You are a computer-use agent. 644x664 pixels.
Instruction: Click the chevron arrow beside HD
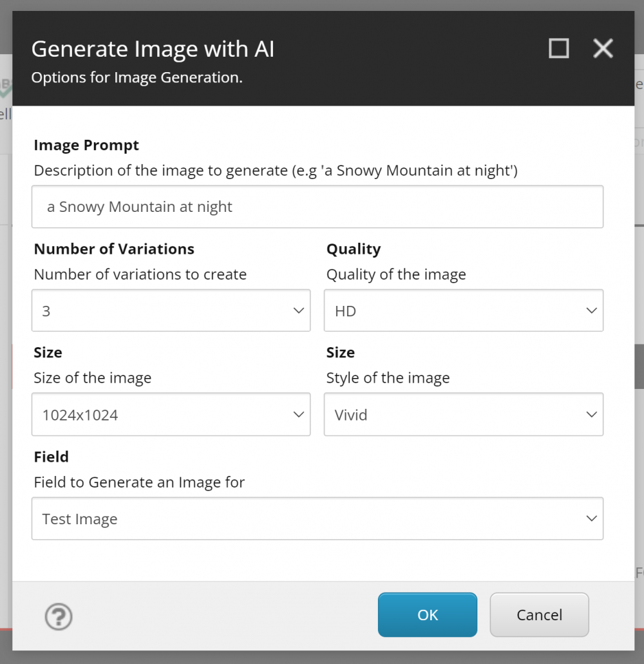pyautogui.click(x=591, y=310)
